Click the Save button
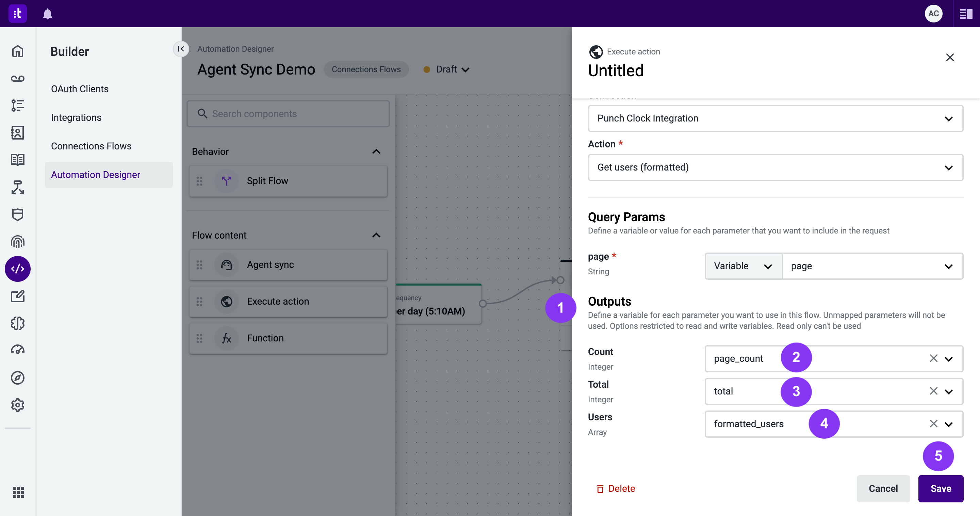980x516 pixels. [x=941, y=488]
